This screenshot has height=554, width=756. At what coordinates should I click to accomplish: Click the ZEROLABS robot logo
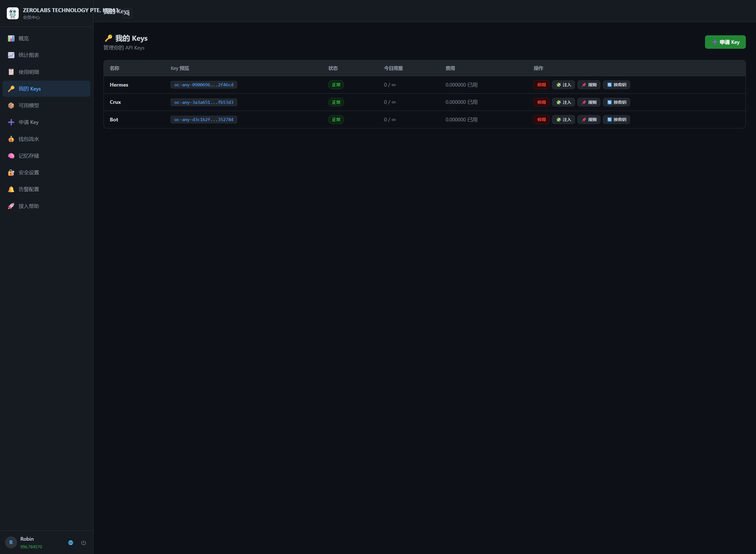[x=13, y=13]
